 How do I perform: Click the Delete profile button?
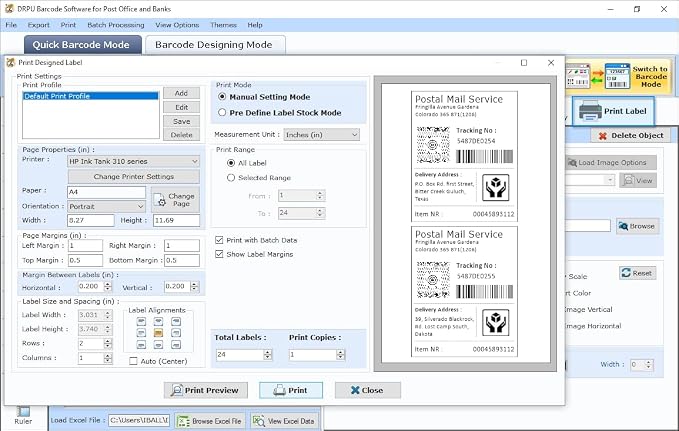(181, 135)
